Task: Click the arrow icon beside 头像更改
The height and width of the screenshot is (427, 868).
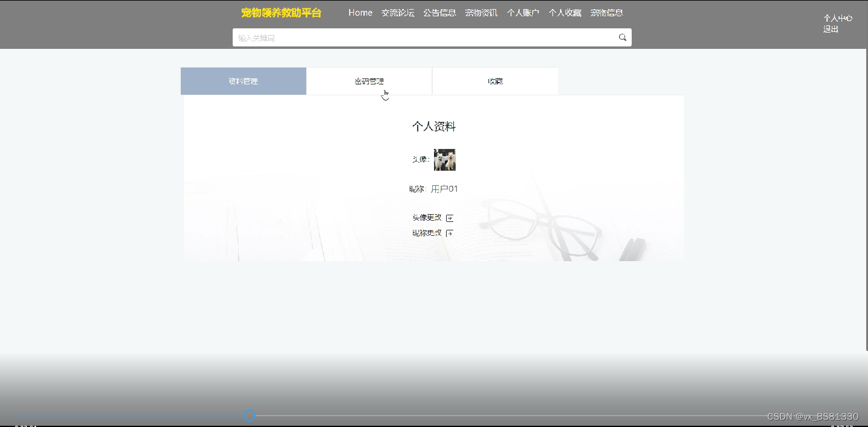Action: pyautogui.click(x=450, y=218)
